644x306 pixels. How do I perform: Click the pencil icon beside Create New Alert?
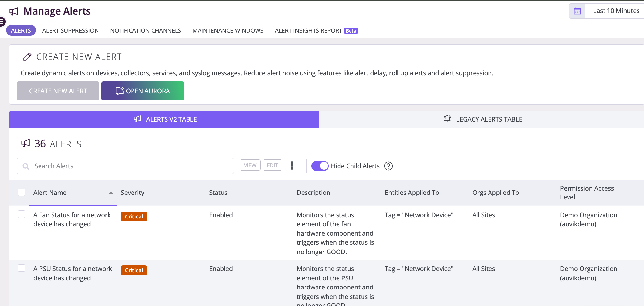(x=27, y=57)
